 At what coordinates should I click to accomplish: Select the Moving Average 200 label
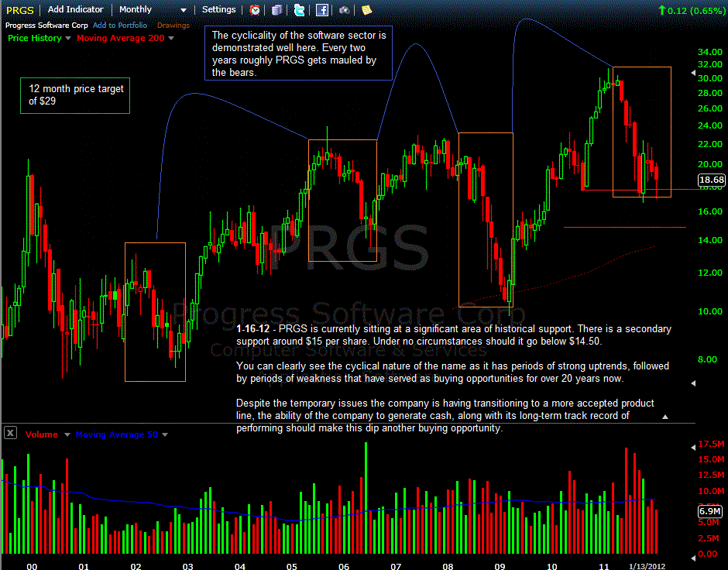click(120, 38)
